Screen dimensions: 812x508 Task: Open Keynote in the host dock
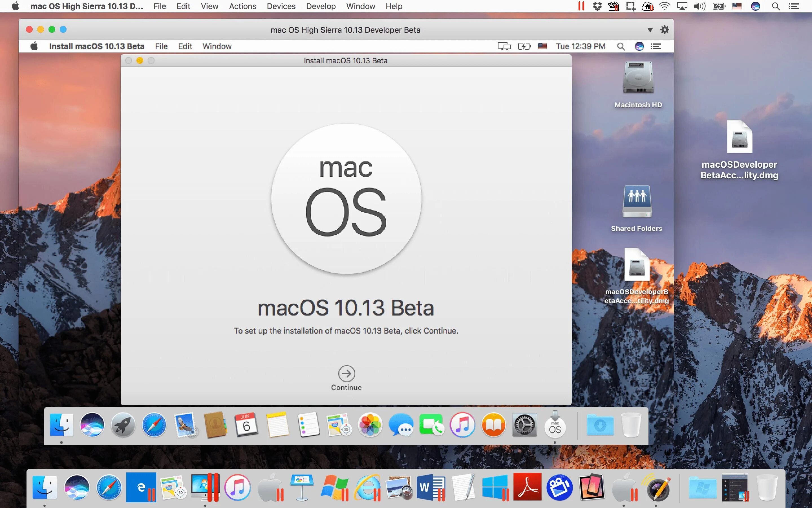pos(302,487)
